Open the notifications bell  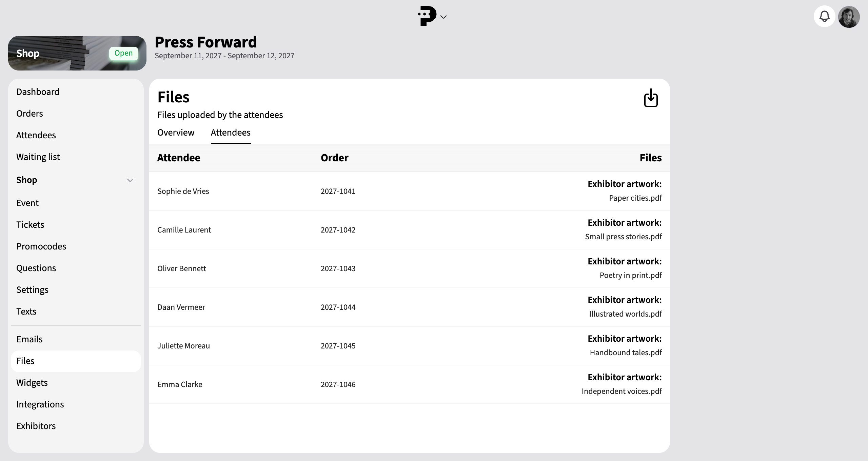pos(824,16)
